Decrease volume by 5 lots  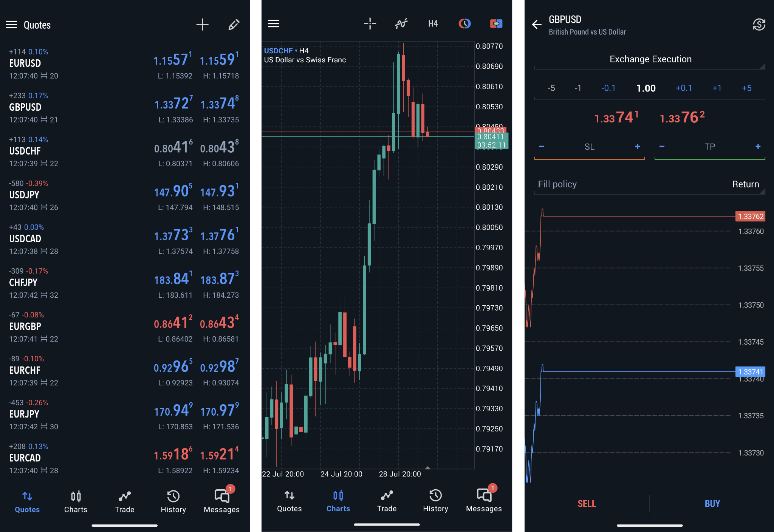[551, 88]
